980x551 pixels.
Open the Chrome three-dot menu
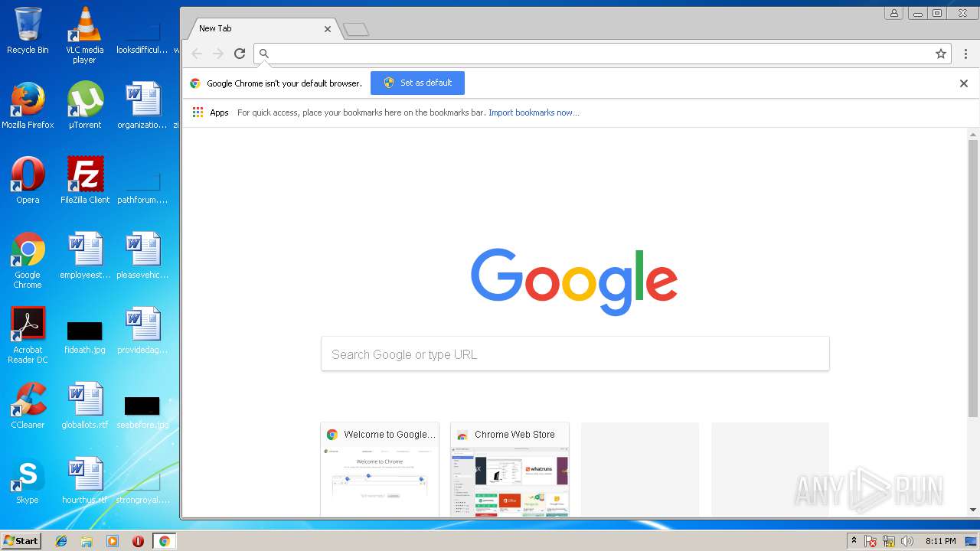coord(965,54)
